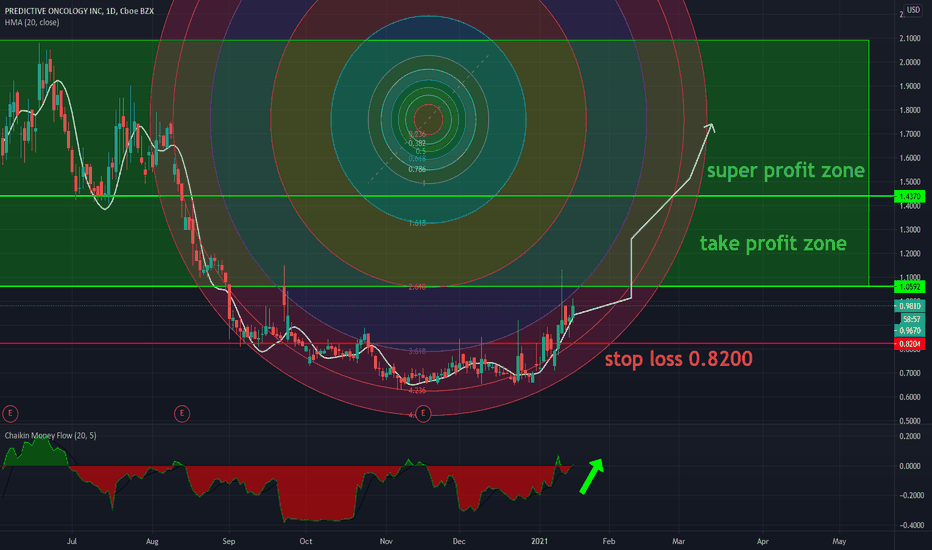Image resolution: width=932 pixels, height=550 pixels.
Task: Select the green 1.0592 price label
Action: [909, 287]
